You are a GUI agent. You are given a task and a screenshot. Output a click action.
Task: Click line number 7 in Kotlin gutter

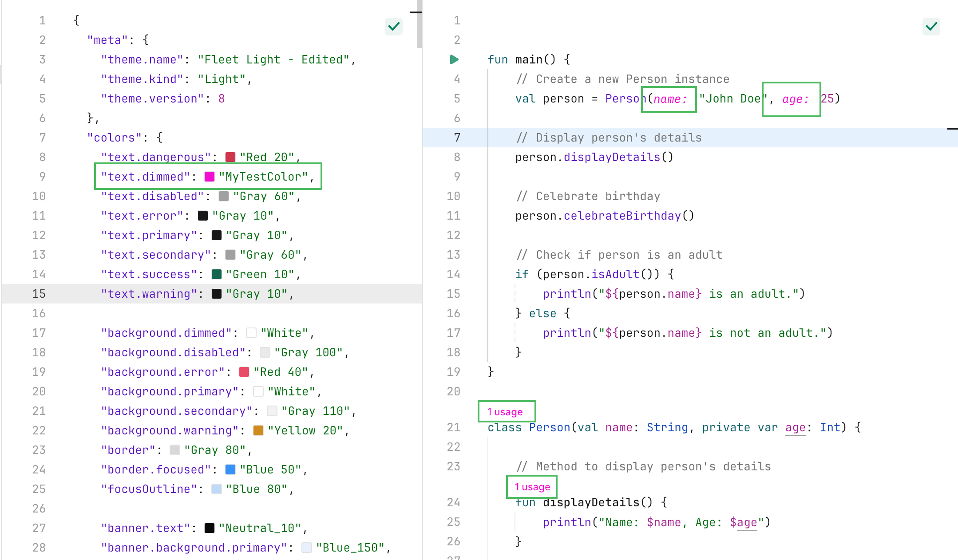[457, 138]
